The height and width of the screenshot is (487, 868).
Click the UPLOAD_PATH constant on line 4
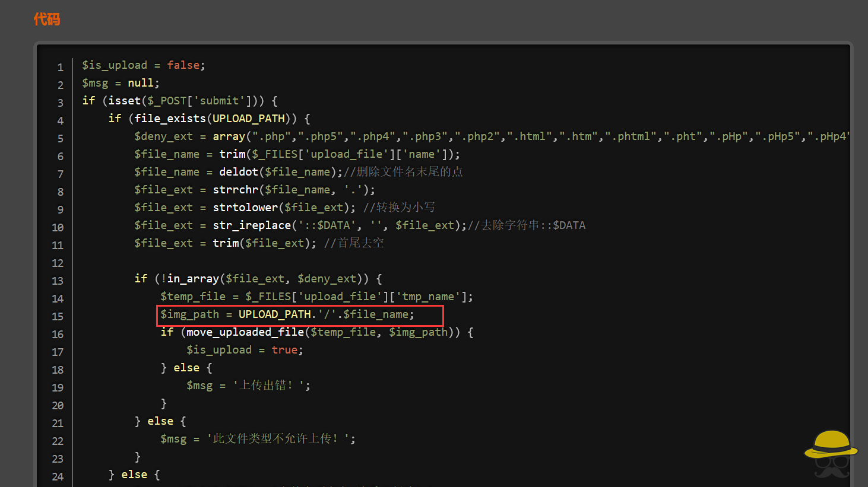[248, 118]
